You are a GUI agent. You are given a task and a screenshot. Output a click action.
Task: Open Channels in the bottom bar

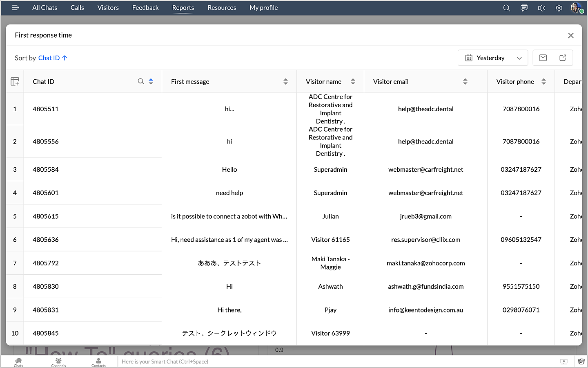click(58, 362)
